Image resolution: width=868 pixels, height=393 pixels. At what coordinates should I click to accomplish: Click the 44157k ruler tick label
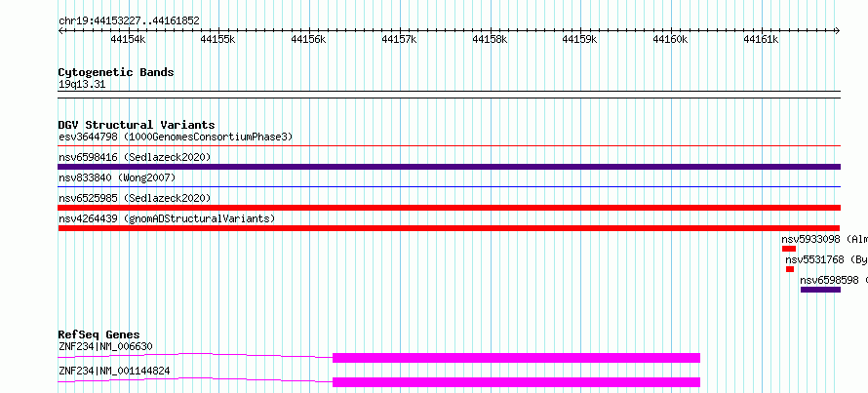(x=399, y=39)
